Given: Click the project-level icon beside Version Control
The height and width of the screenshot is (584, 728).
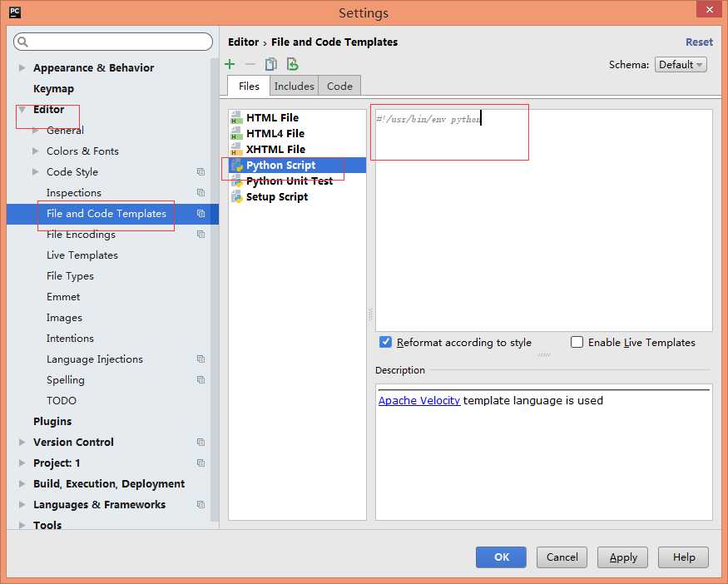Looking at the screenshot, I should tap(201, 442).
